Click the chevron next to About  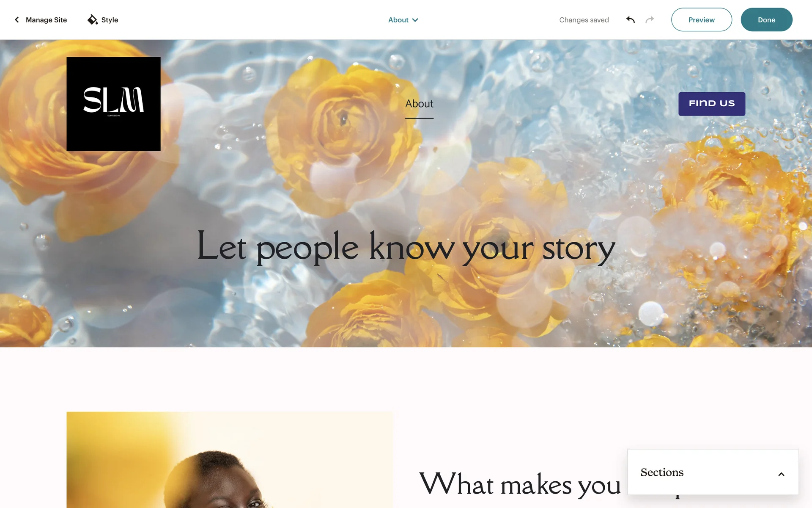415,20
